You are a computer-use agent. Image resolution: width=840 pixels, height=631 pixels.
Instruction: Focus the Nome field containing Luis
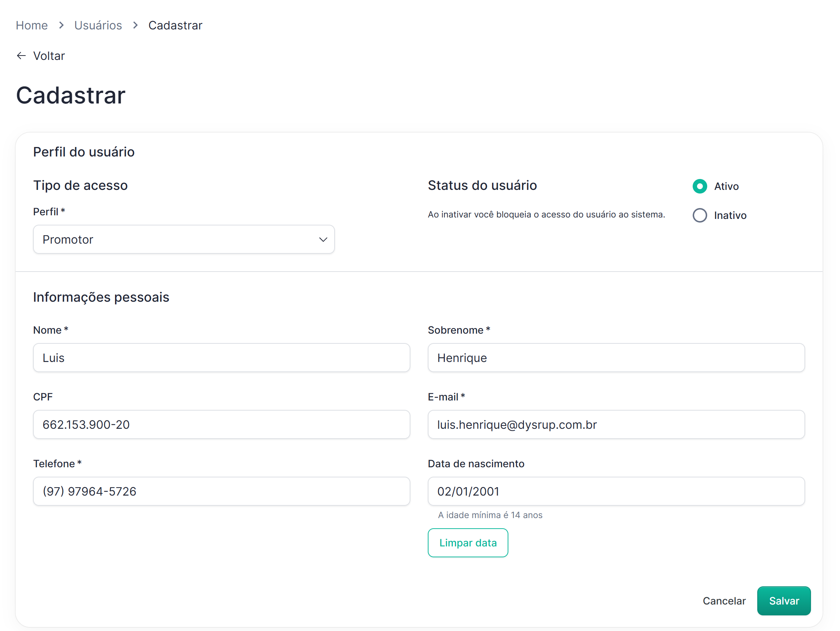(221, 358)
